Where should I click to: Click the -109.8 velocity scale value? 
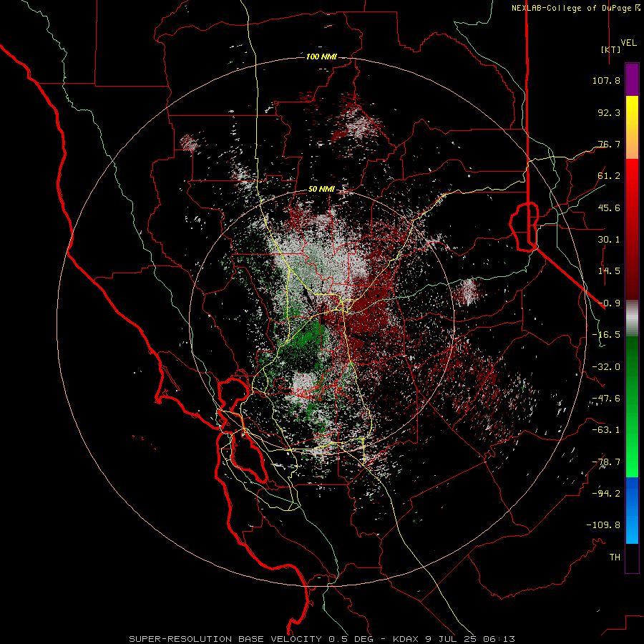click(x=603, y=525)
